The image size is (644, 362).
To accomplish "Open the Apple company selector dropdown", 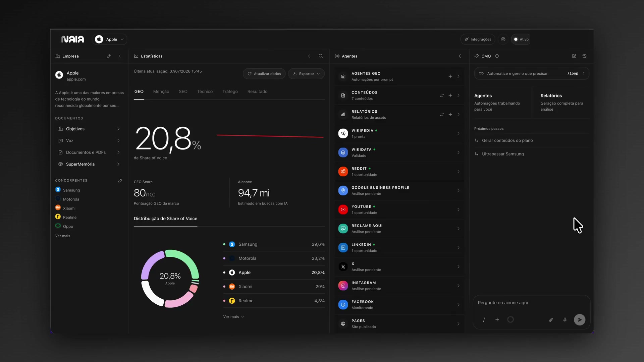I will pos(110,39).
